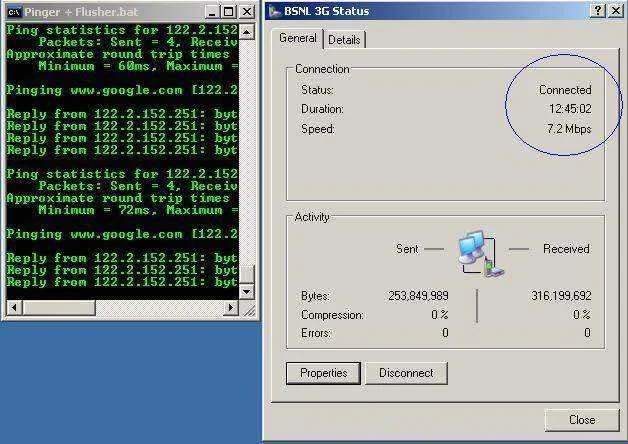Screen dimensions: 628x444
Task: Click the Connected status value
Action: click(x=565, y=90)
